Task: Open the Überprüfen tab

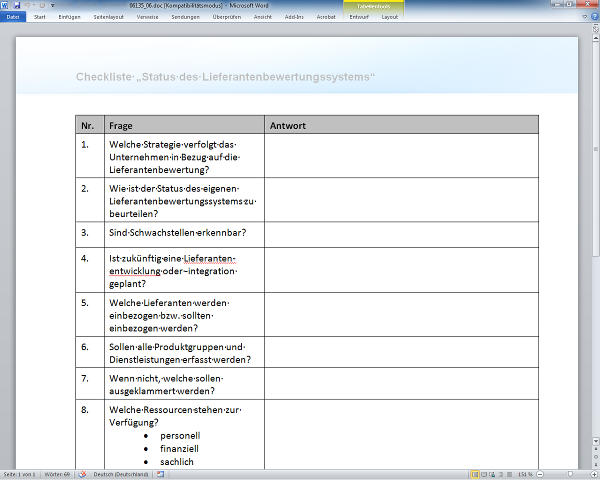Action: pos(227,17)
